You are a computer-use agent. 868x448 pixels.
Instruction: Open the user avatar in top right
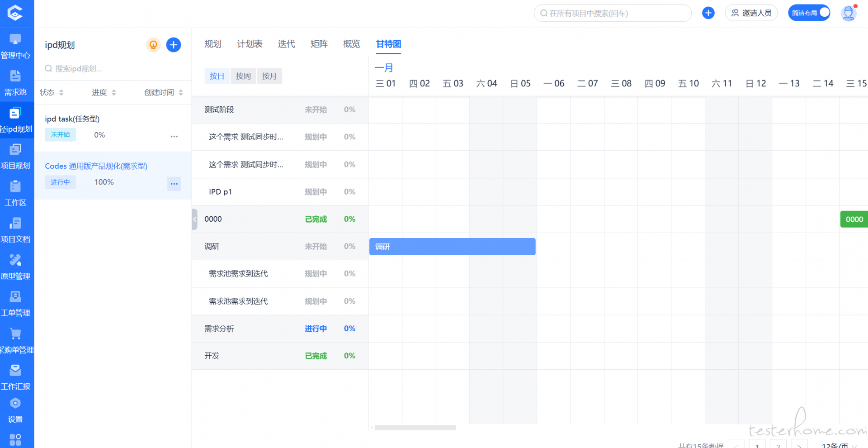click(849, 13)
